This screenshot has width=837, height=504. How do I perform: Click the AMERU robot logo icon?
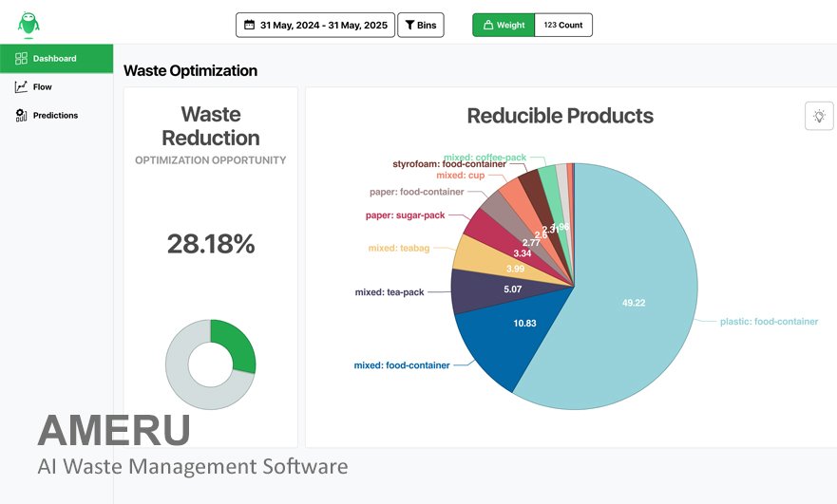click(28, 23)
